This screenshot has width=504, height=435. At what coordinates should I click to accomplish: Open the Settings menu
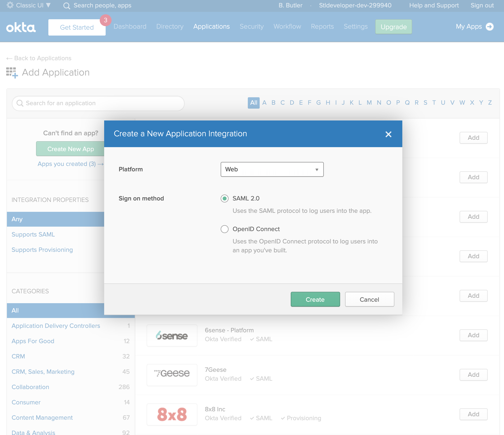tap(356, 26)
